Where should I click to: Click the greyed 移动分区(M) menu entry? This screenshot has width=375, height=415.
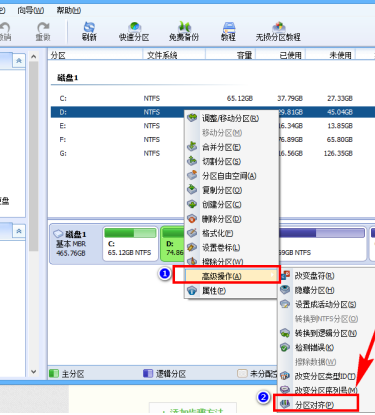(x=231, y=133)
